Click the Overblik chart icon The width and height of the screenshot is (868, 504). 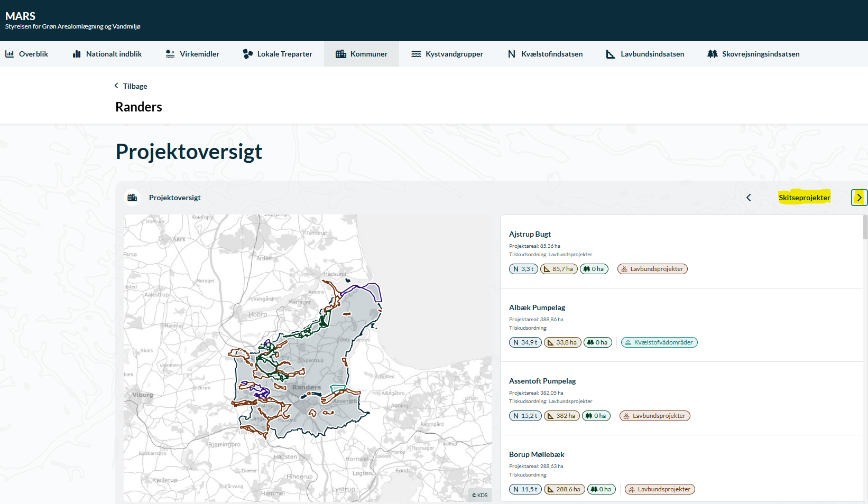click(10, 54)
